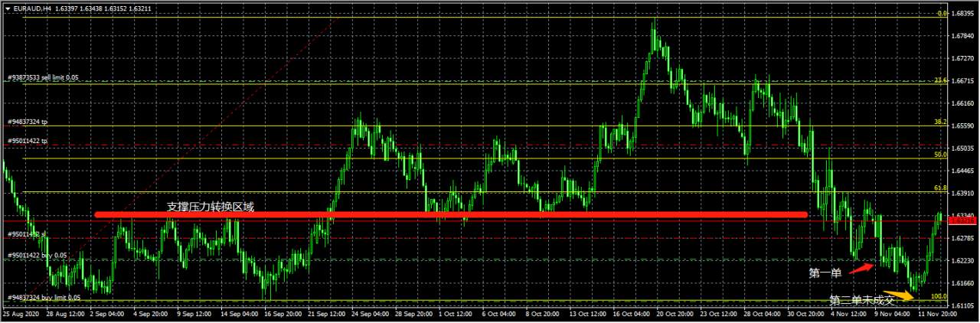The height and width of the screenshot is (323, 980).
Task: Click the 1.67840 price on the scale
Action: [963, 36]
